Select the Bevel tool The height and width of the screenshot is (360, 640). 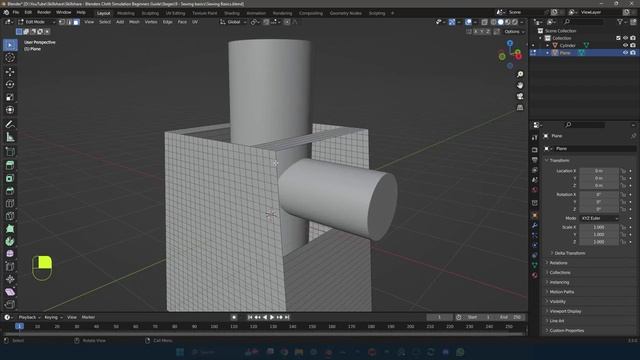tap(10, 191)
